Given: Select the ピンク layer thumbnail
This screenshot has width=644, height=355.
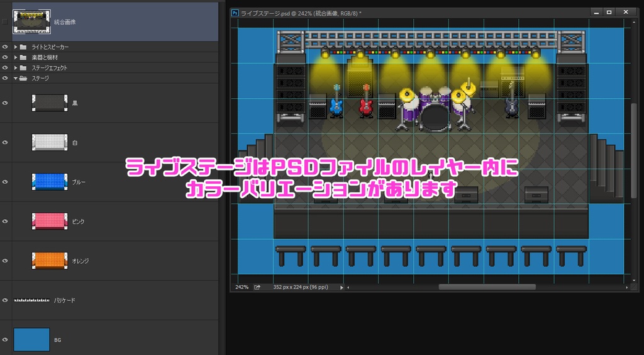Looking at the screenshot, I should pos(50,222).
